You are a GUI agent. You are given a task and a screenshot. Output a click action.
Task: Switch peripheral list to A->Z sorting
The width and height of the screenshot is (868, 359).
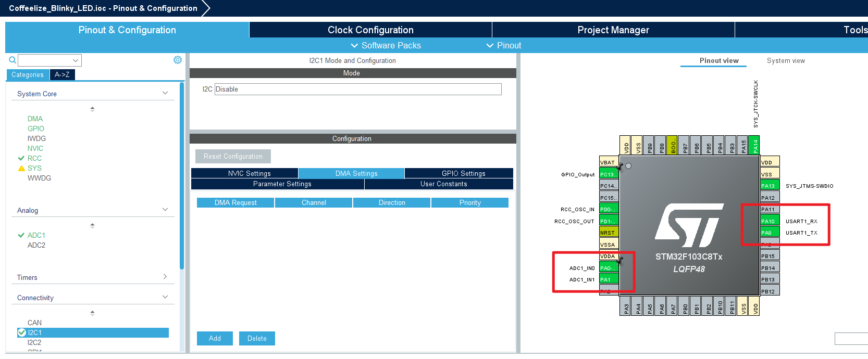[x=62, y=75]
